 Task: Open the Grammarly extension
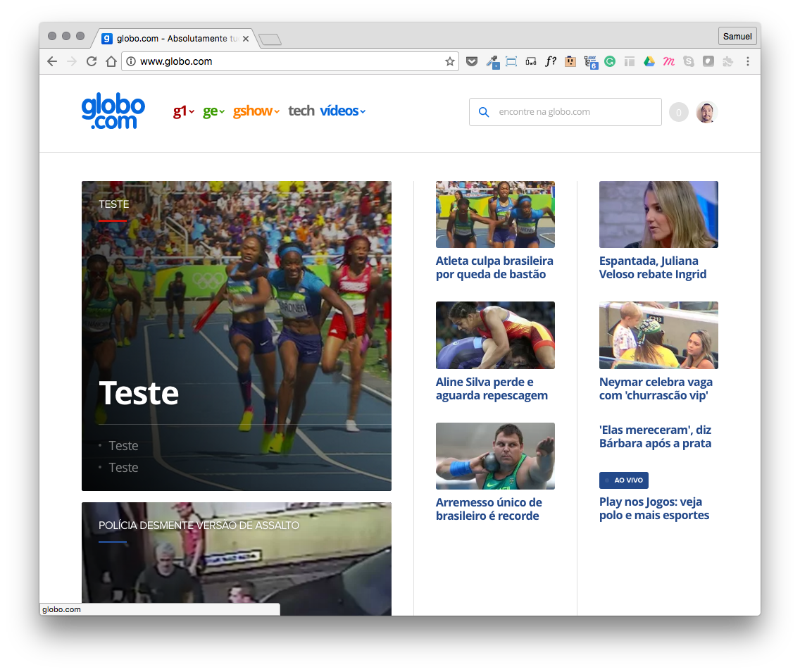(x=610, y=61)
